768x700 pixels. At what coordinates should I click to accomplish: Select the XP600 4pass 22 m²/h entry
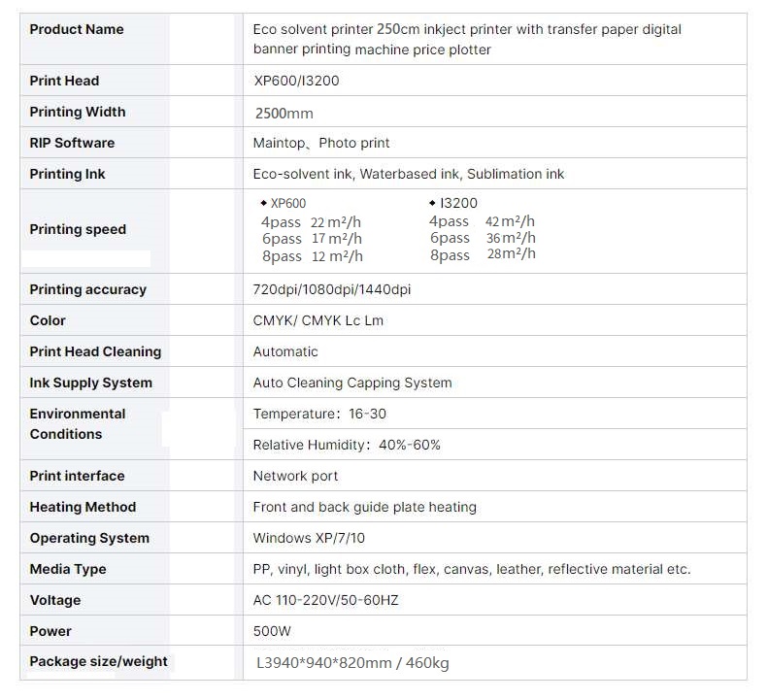311,222
